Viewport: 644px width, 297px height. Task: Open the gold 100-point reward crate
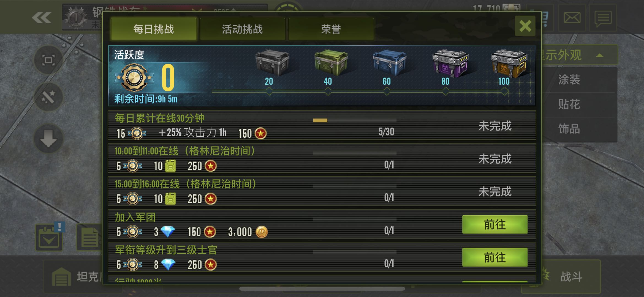click(x=509, y=63)
